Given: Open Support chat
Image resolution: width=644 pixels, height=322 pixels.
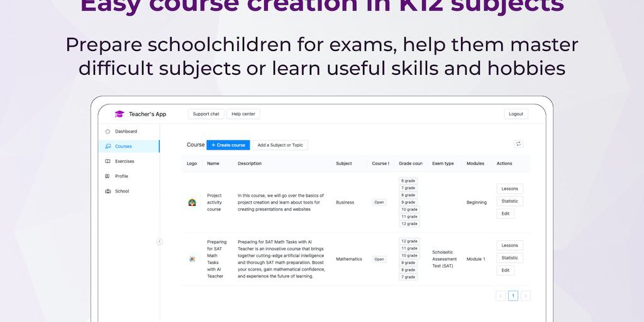Looking at the screenshot, I should pos(206,114).
